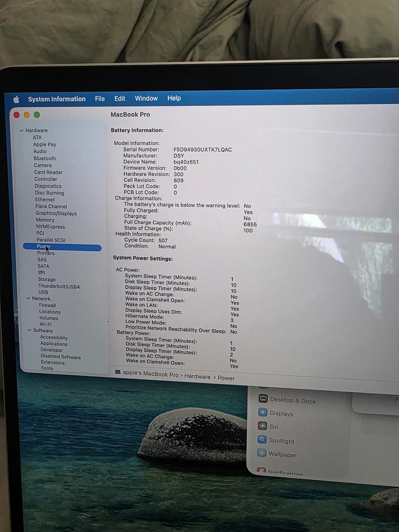Open the Help menu

(x=174, y=98)
